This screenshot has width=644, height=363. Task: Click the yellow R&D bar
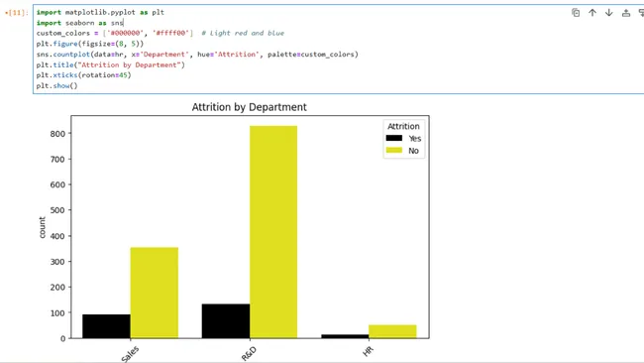(x=273, y=232)
